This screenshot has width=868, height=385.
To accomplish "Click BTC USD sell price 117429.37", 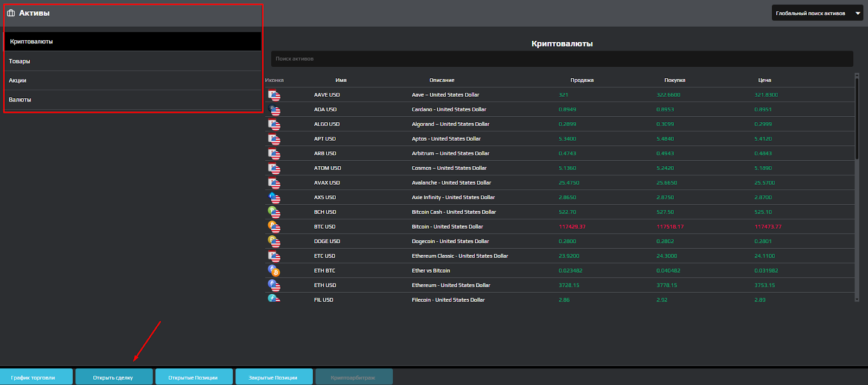I will 572,227.
